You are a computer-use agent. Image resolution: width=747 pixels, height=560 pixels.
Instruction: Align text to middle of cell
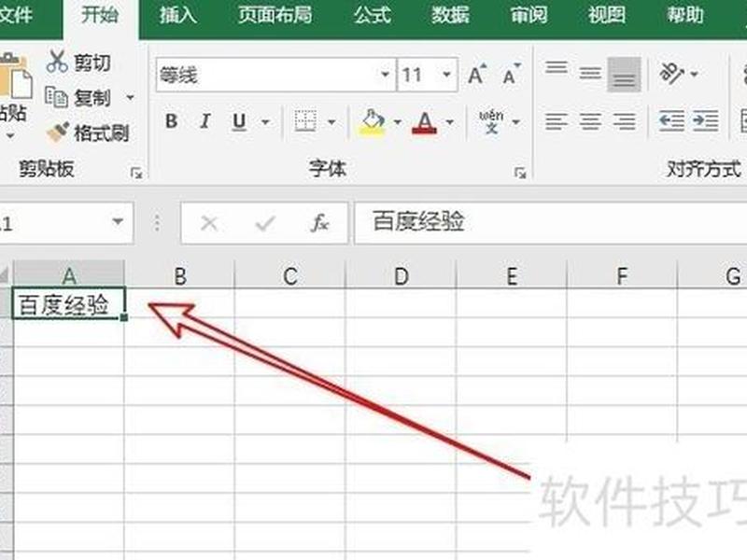(x=590, y=74)
